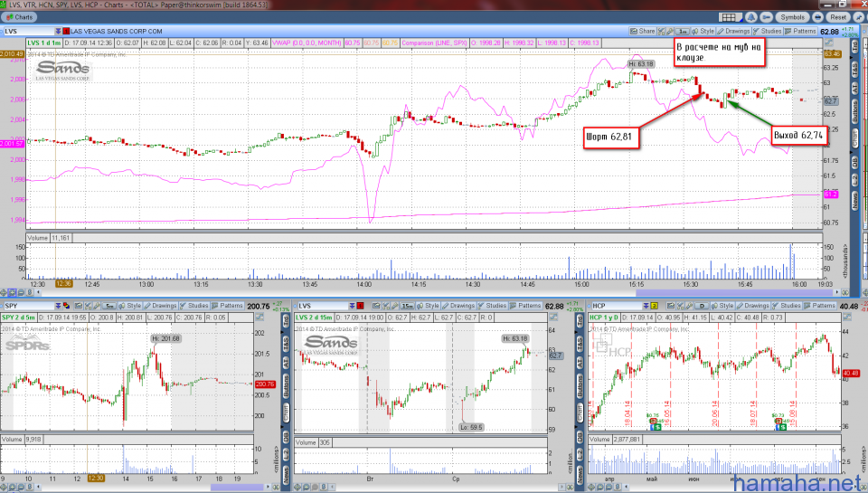Open the 5m timeframe selector on the SPY chart
This screenshot has width=868, height=493.
point(109,307)
